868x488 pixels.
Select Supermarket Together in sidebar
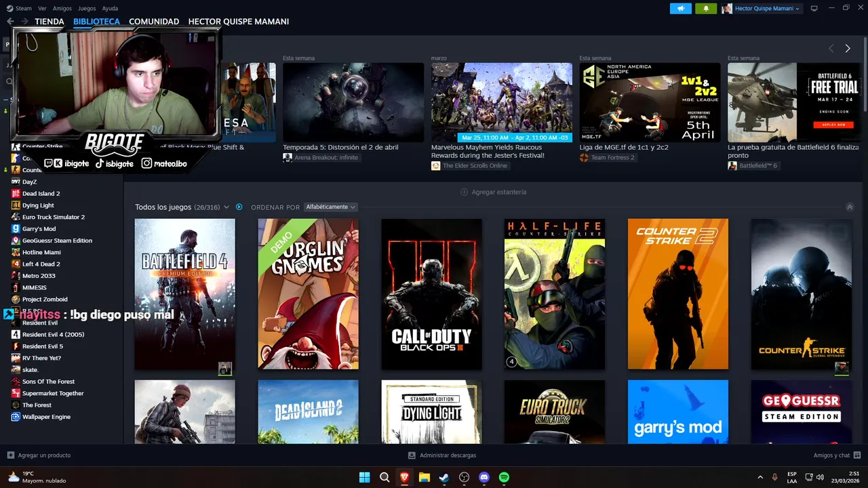[53, 393]
